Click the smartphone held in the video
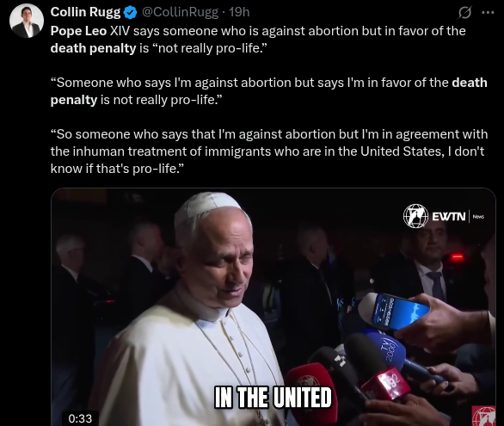Screen dimensions: 504x426 click(x=397, y=312)
